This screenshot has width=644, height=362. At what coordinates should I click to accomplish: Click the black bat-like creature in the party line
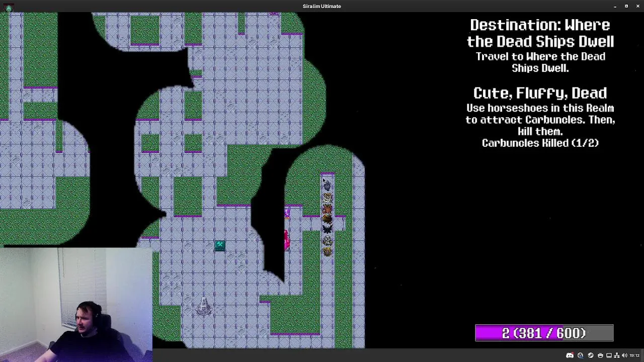click(327, 229)
